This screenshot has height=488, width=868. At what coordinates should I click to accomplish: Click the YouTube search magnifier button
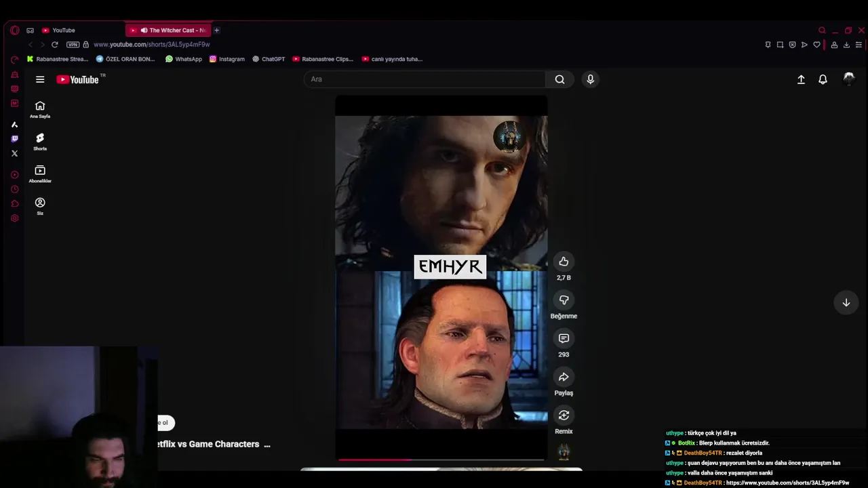pos(559,79)
